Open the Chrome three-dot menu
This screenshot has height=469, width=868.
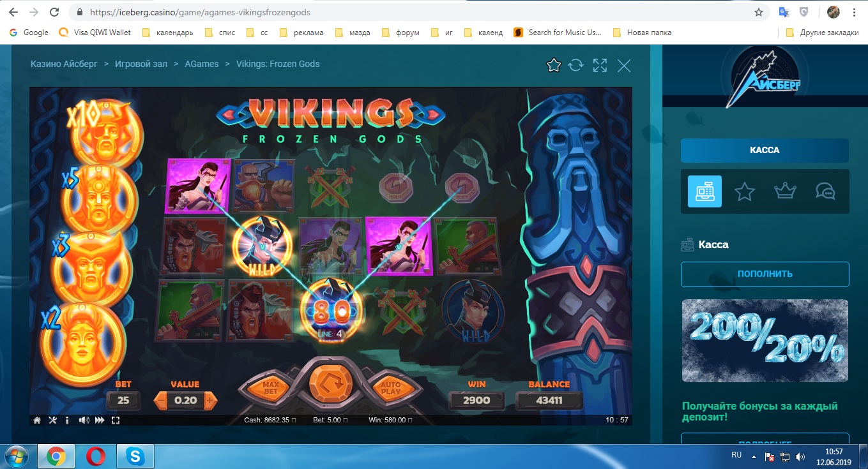point(855,12)
